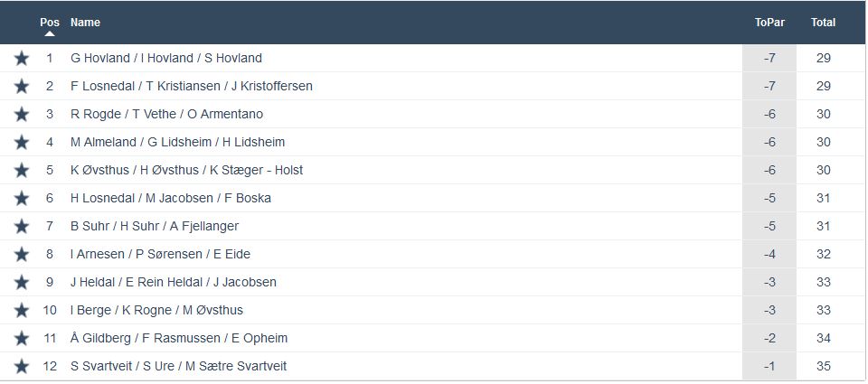Select G Hovland / I Hovland team name

point(165,58)
